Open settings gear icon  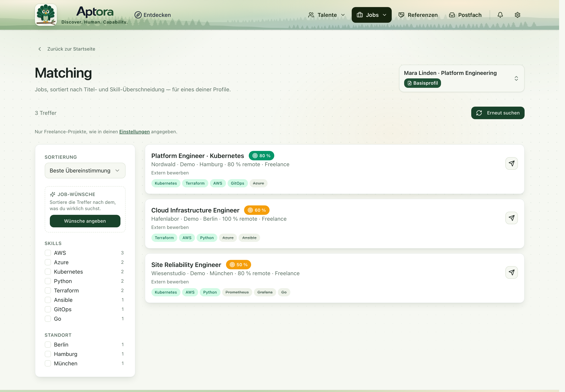tap(517, 15)
